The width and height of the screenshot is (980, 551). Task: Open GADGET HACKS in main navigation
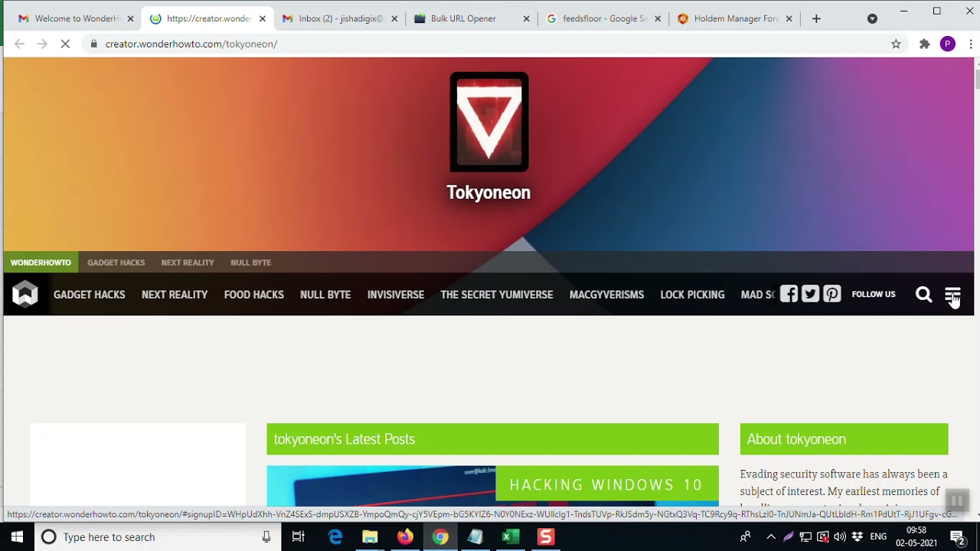[x=89, y=295]
